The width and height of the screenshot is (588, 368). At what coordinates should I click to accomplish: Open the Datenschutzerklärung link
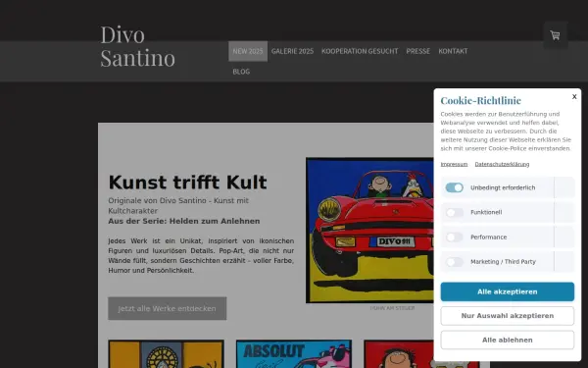pyautogui.click(x=502, y=164)
